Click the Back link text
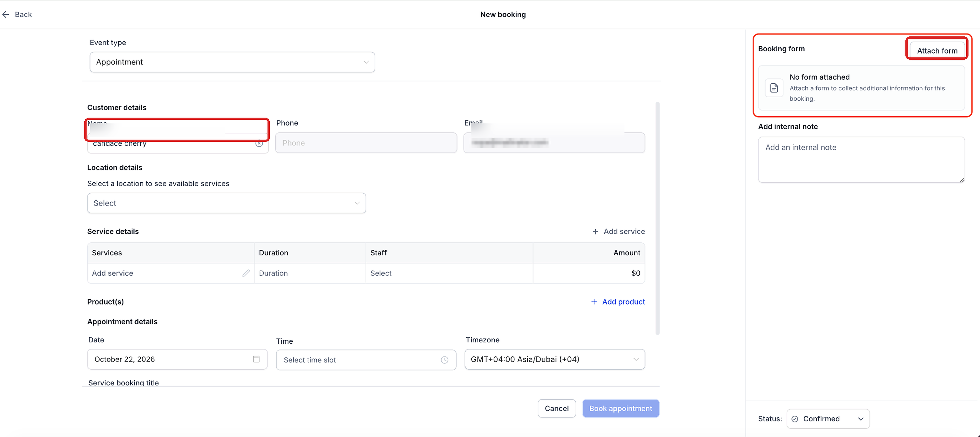The image size is (980, 437). coord(23,14)
